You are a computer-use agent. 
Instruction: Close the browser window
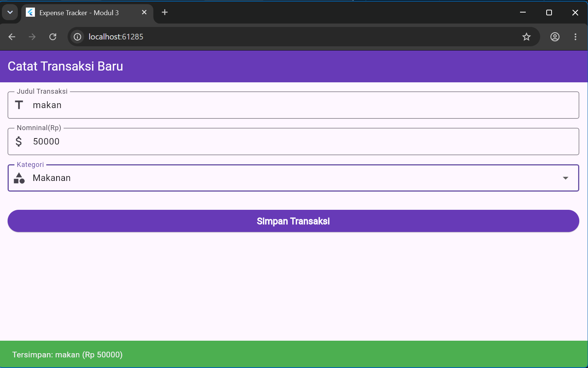tap(575, 13)
